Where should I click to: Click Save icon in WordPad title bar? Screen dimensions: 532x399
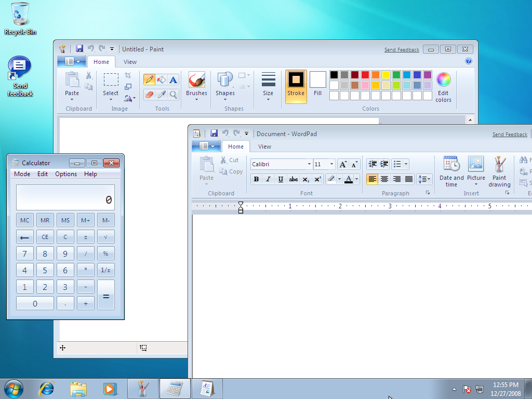(214, 134)
